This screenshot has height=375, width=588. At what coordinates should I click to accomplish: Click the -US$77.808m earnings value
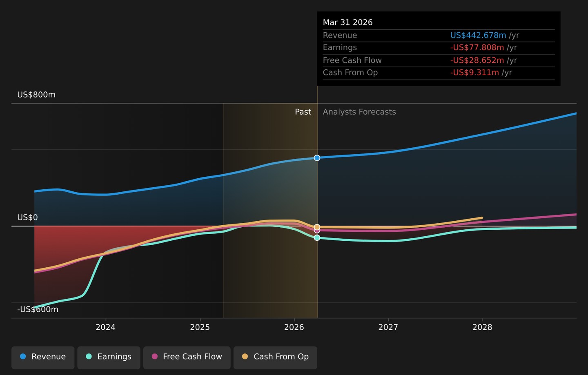point(477,48)
